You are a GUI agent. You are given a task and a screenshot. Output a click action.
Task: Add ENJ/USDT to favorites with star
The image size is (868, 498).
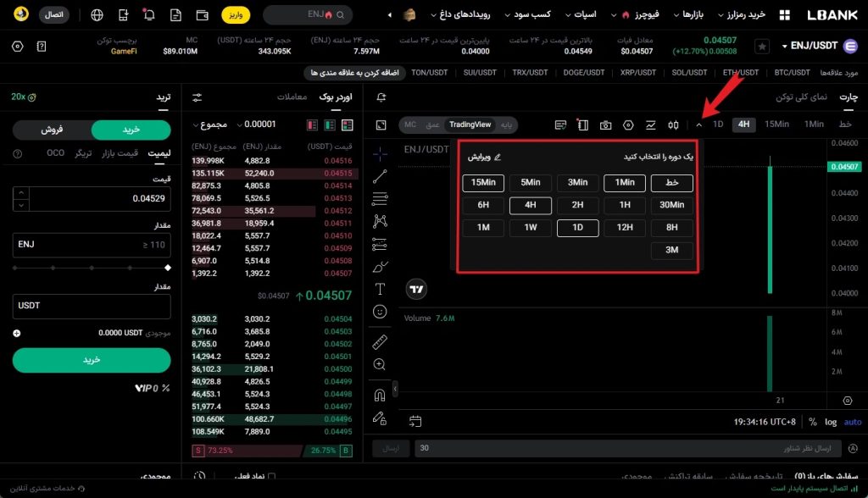point(762,47)
